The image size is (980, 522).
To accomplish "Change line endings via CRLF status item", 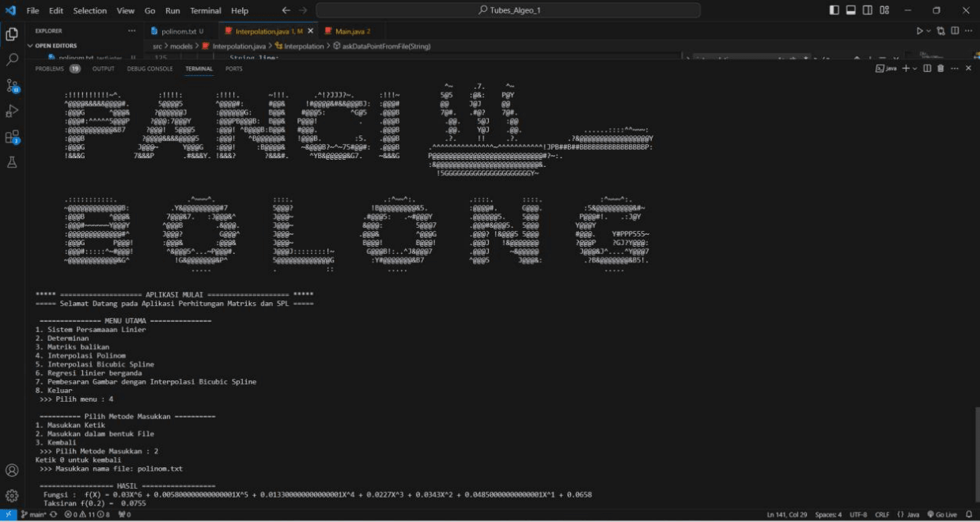I will (x=882, y=515).
